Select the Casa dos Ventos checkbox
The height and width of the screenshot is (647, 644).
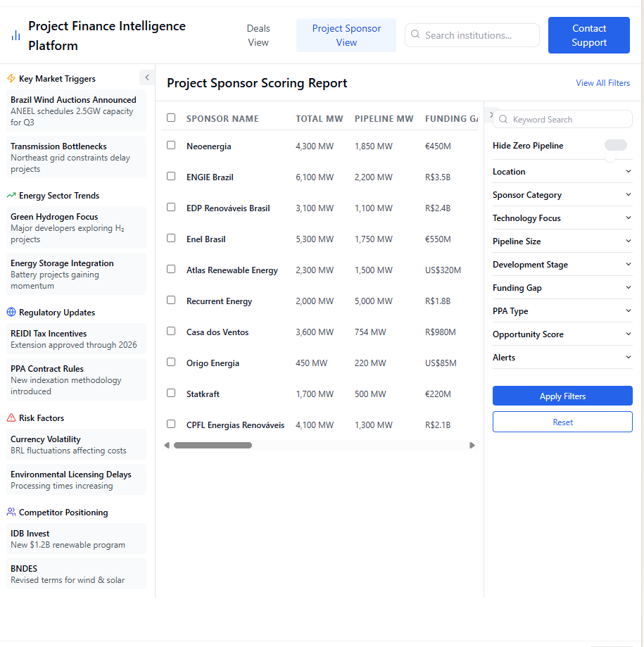click(171, 332)
